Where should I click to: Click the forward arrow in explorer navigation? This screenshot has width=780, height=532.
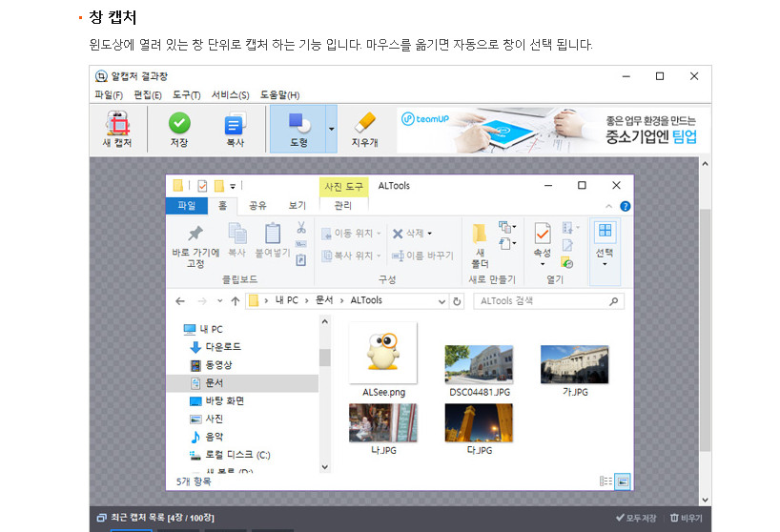pos(202,301)
